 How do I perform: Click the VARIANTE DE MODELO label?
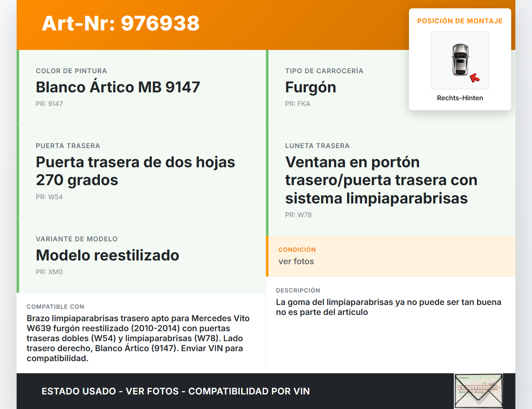point(76,239)
